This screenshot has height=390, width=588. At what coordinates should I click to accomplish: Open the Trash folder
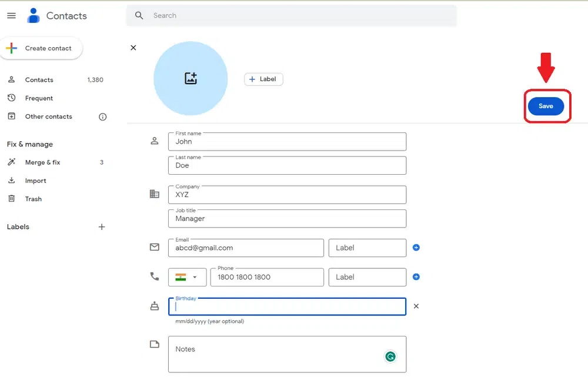tap(33, 199)
